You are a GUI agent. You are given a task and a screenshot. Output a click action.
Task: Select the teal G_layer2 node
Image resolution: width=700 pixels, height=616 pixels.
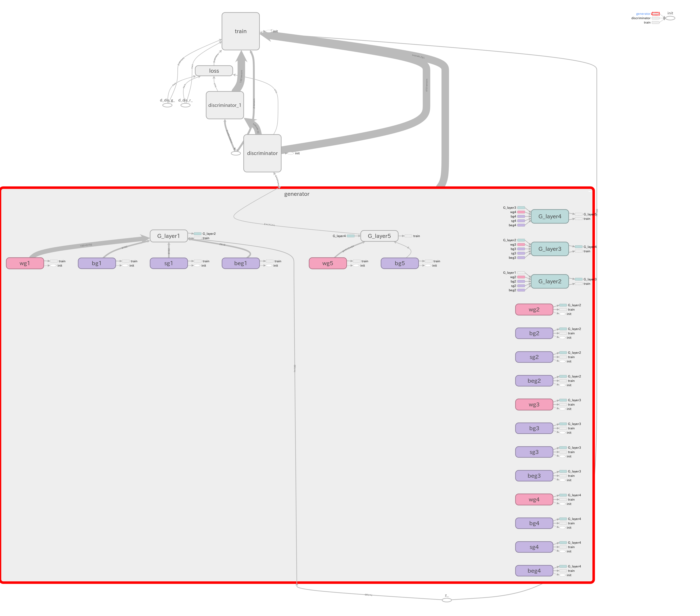coord(550,281)
